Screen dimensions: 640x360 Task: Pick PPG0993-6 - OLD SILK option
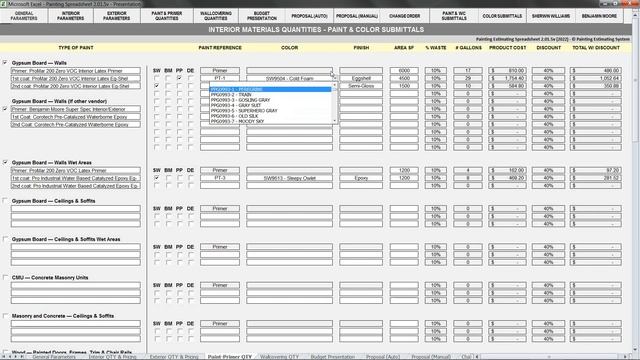271,116
